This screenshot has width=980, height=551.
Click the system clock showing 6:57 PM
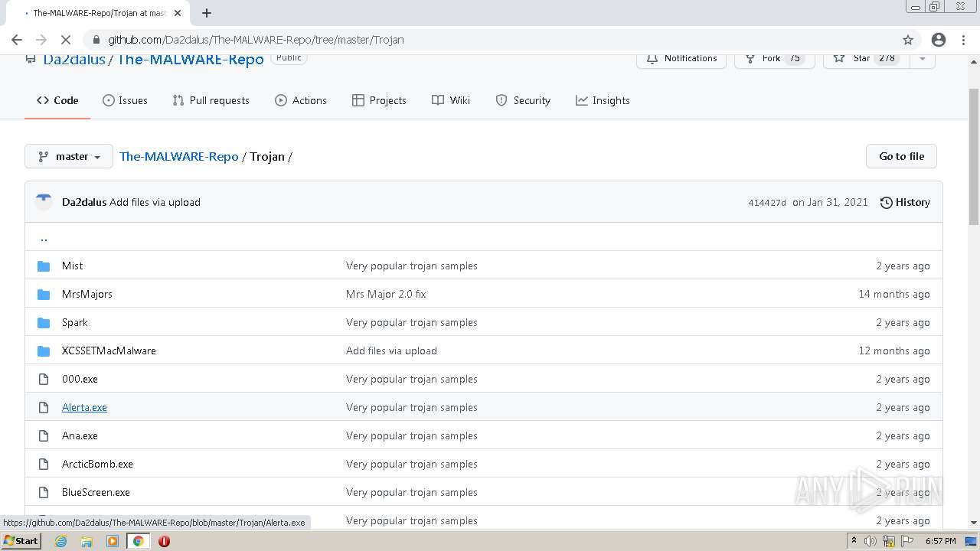tap(940, 541)
